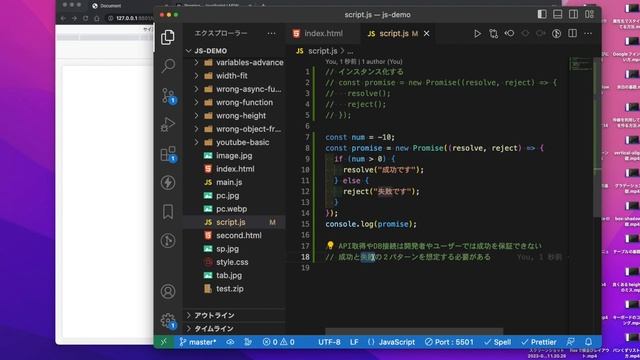Open the lightning bolt activity bar icon
The height and width of the screenshot is (360, 640).
tap(168, 182)
